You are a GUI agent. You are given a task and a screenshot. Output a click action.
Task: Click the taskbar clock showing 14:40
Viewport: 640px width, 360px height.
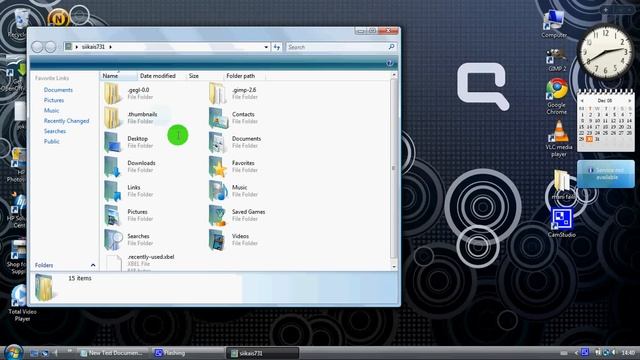click(628, 352)
